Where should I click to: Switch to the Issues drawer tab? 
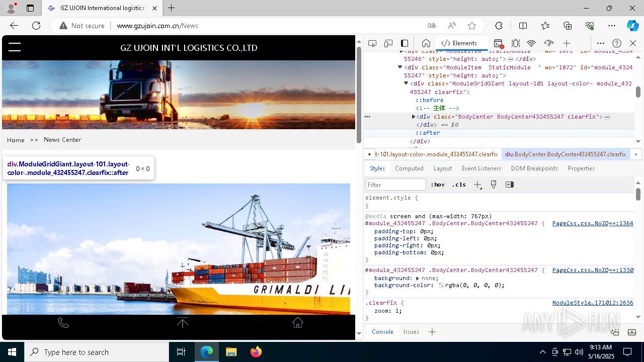(411, 332)
